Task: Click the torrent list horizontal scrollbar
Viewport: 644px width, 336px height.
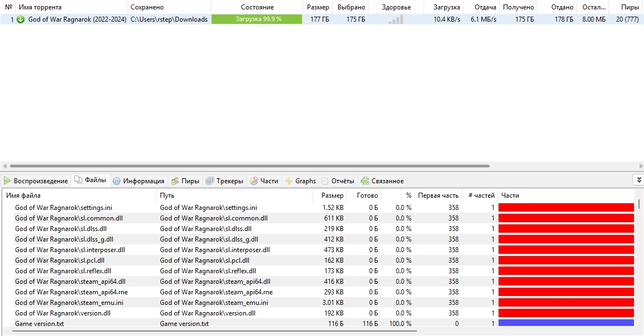Action: [250, 166]
